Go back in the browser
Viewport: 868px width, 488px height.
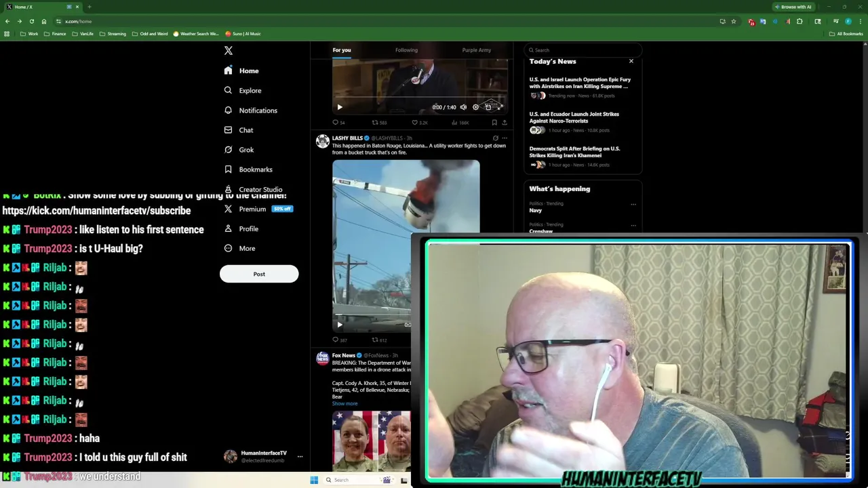click(7, 21)
